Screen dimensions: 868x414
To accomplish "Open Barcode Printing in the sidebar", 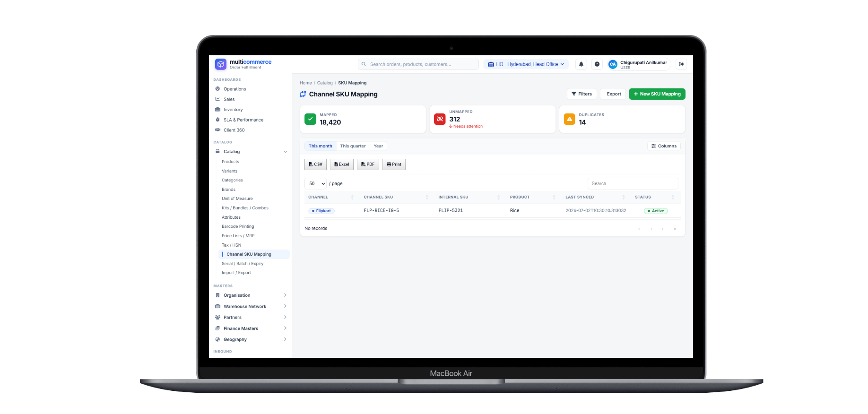I will click(x=238, y=226).
